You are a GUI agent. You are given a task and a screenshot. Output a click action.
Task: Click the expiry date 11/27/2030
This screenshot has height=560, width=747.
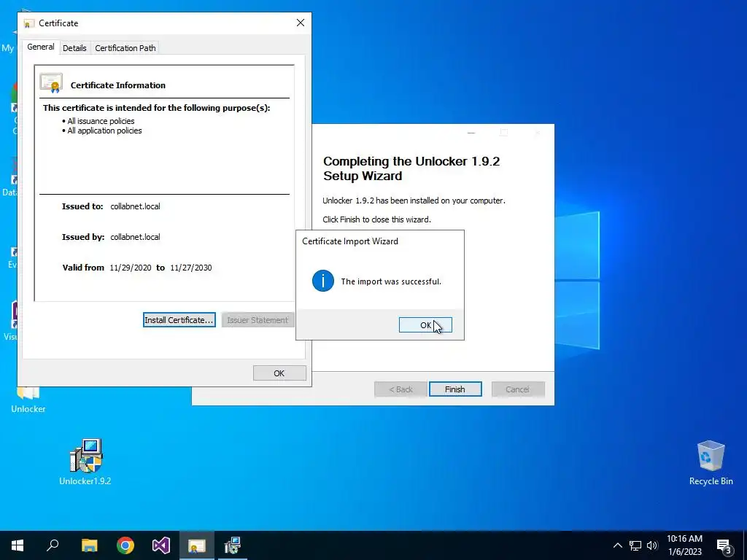pos(191,268)
